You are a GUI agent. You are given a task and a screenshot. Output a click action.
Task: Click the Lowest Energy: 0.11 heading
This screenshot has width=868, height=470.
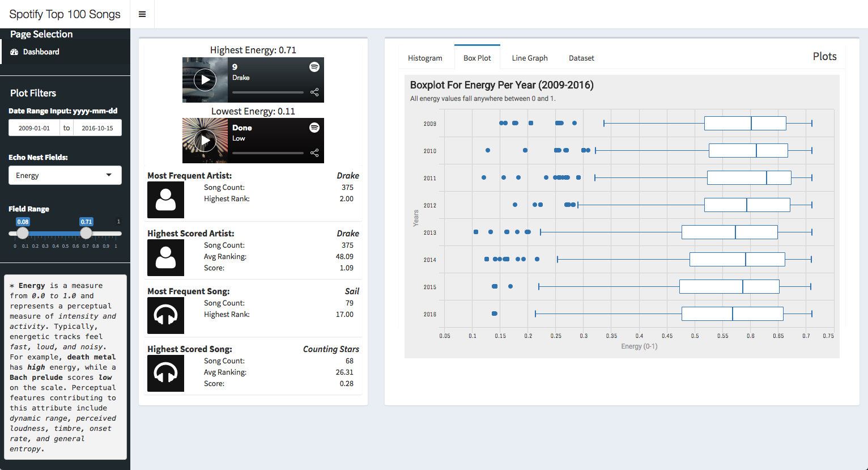[253, 111]
